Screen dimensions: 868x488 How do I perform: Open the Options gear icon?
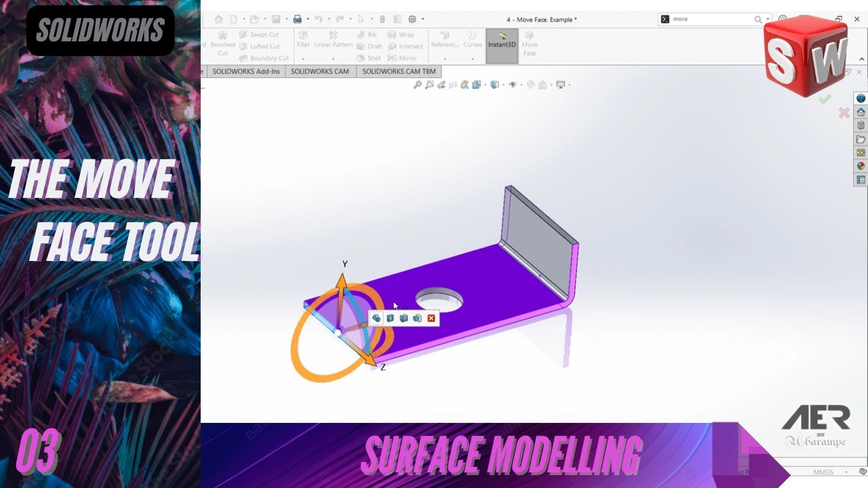point(412,19)
